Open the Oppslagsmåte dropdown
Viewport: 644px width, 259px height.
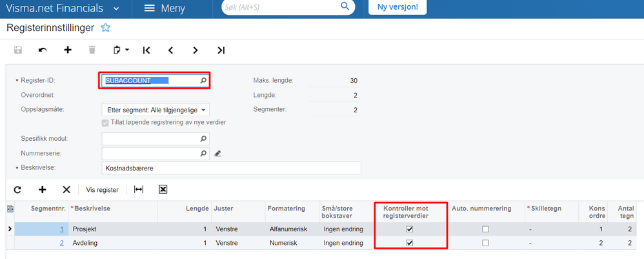[156, 110]
